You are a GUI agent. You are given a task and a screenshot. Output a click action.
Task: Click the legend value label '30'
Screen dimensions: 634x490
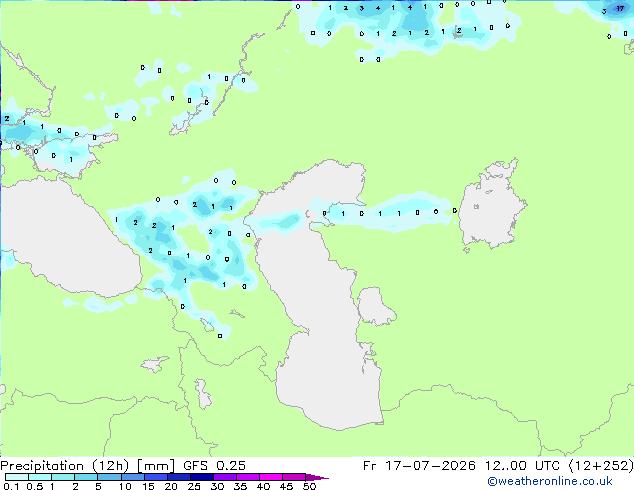point(217,486)
